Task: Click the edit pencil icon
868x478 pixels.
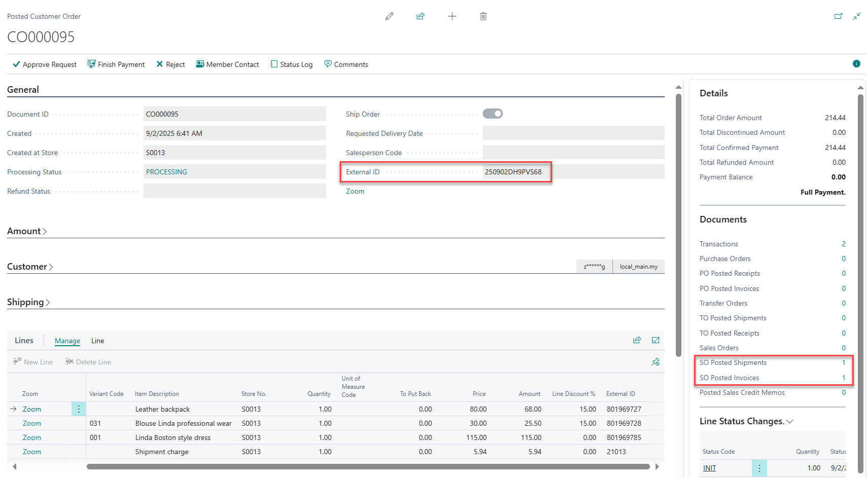Action: (x=389, y=16)
